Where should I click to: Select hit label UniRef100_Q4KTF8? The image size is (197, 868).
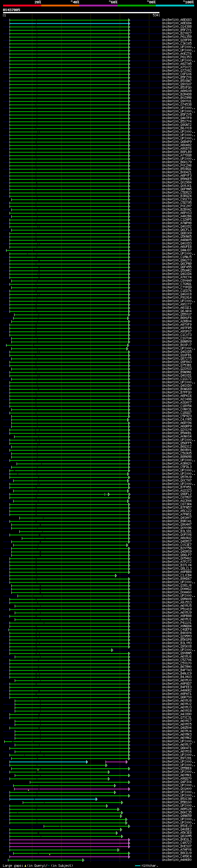pos(177,118)
